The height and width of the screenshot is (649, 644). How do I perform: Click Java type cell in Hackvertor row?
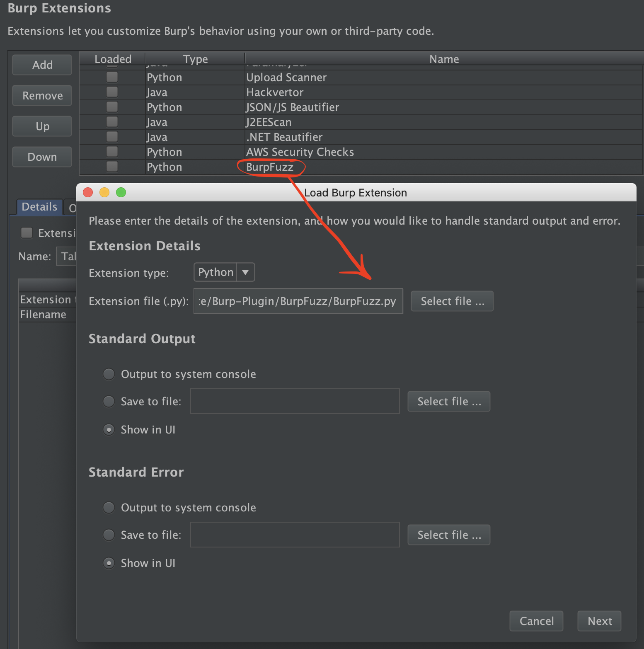tap(195, 92)
